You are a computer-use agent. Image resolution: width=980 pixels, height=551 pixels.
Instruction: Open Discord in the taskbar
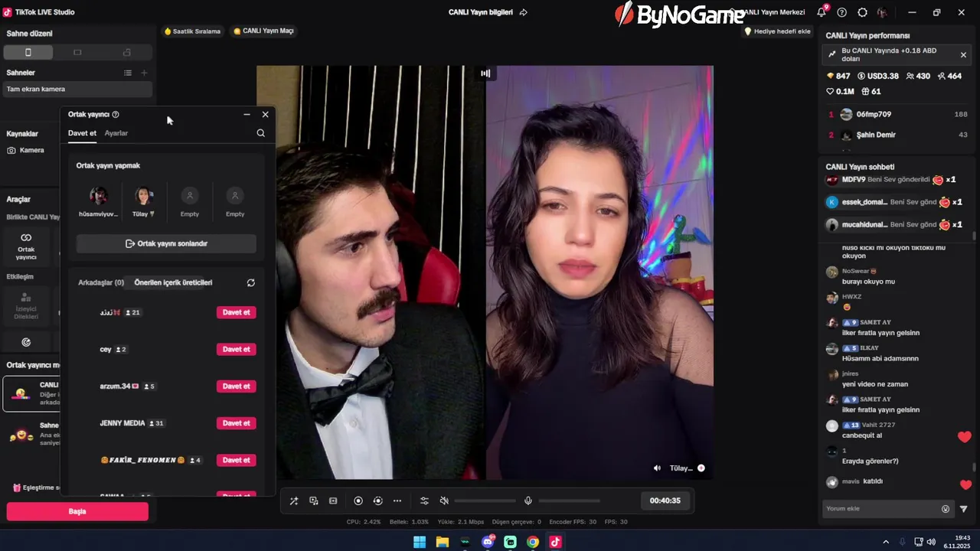(x=488, y=542)
